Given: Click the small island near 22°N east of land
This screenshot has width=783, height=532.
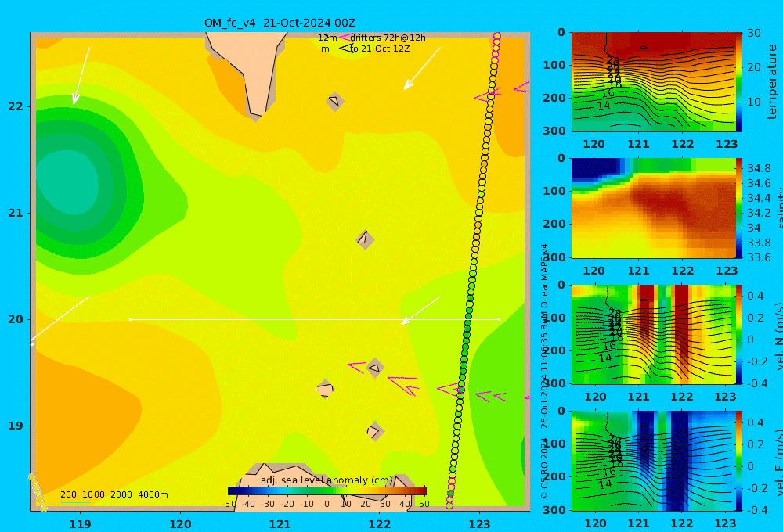Looking at the screenshot, I should (334, 101).
